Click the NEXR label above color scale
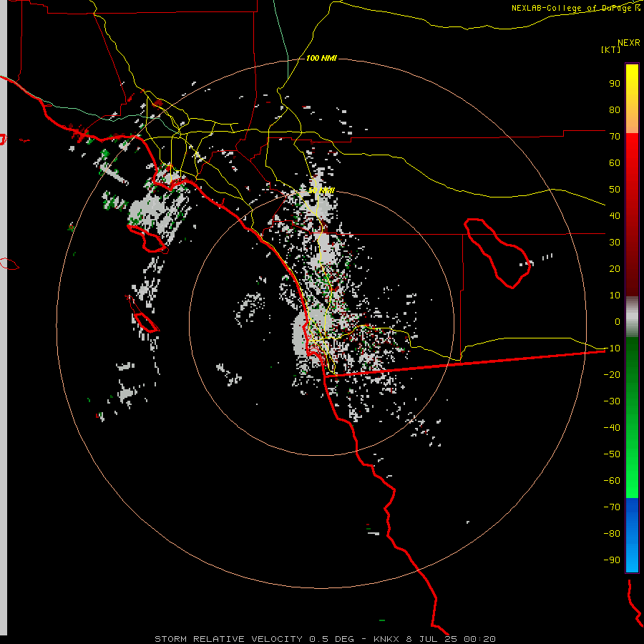Viewport: 644px width, 644px height. [x=628, y=43]
